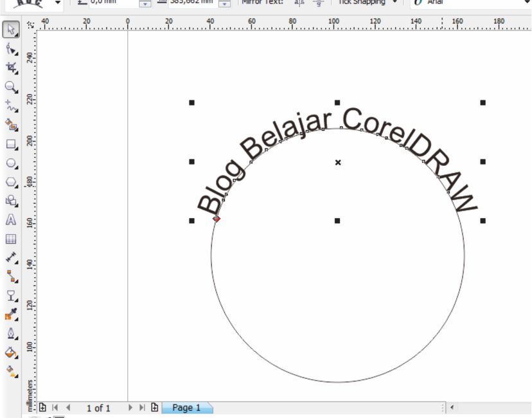Select the Fill bucket tool
532x418 pixels.
pyautogui.click(x=11, y=352)
